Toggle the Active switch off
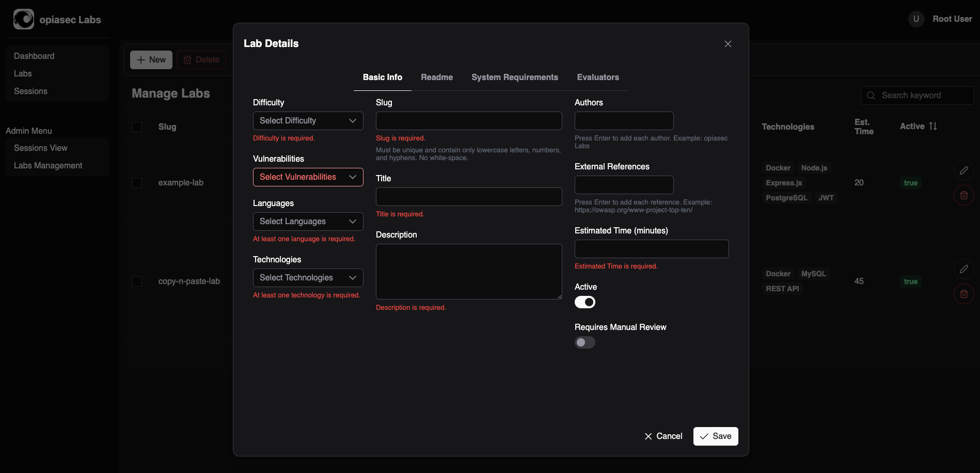The image size is (980, 473). pos(585,302)
